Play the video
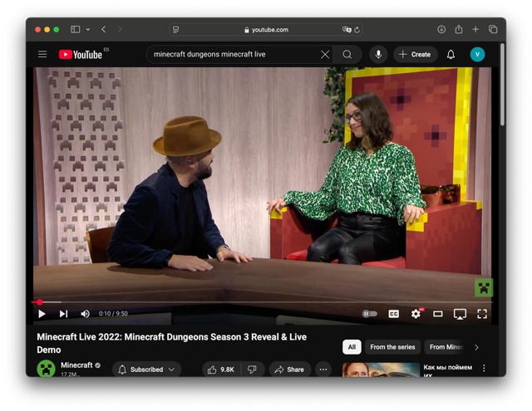The image size is (532, 411). tap(42, 314)
